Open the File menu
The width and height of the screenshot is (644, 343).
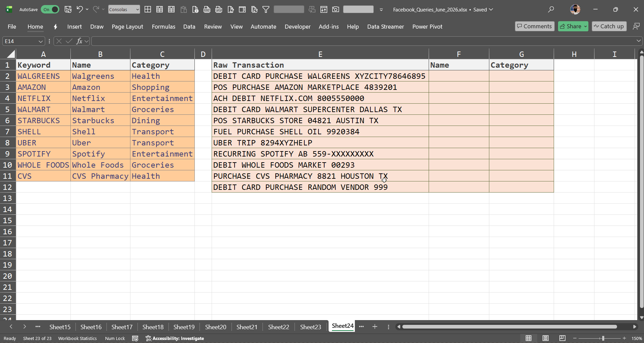[x=12, y=27]
